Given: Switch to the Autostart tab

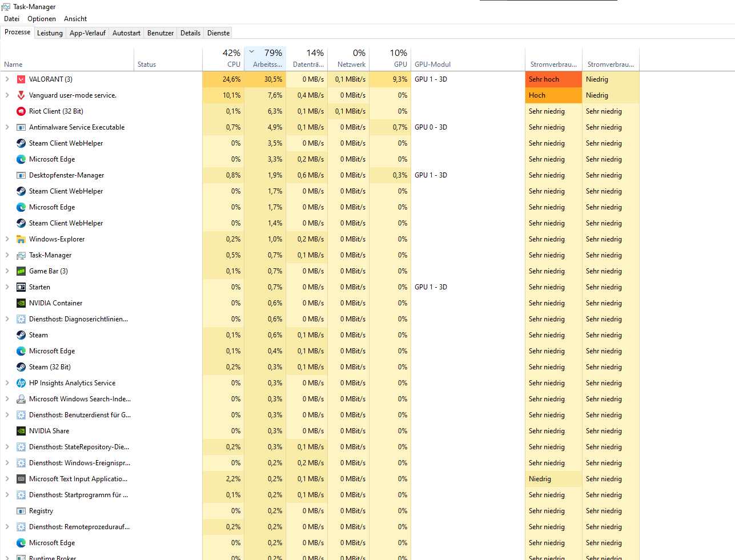Looking at the screenshot, I should tap(126, 33).
